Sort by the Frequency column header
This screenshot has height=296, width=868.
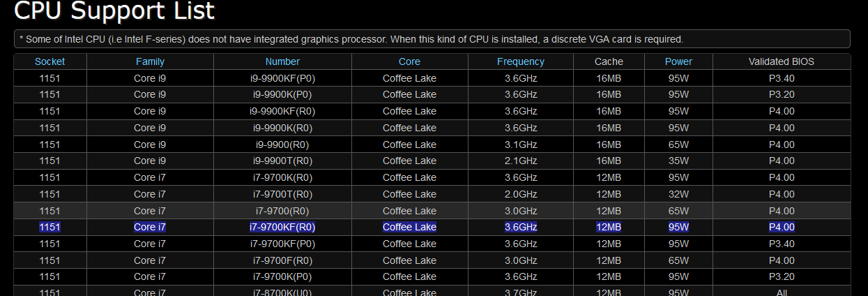tap(521, 61)
